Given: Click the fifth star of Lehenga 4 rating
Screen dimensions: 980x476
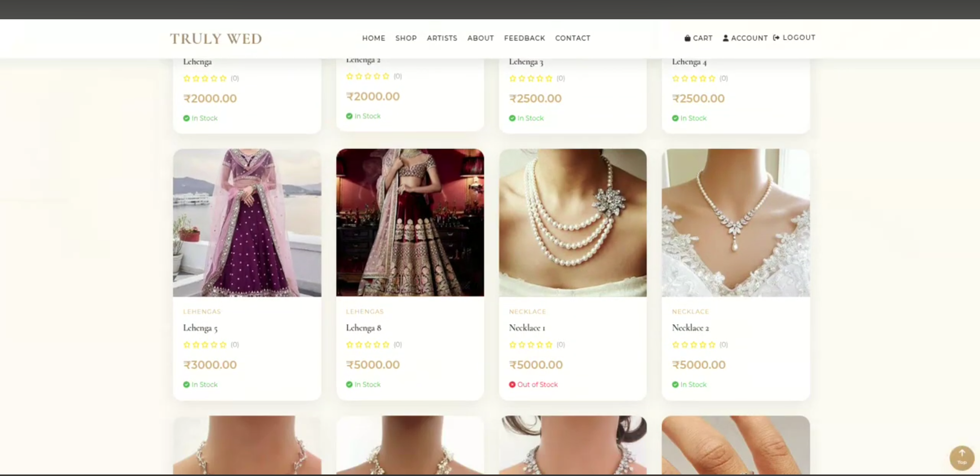Looking at the screenshot, I should coord(712,78).
